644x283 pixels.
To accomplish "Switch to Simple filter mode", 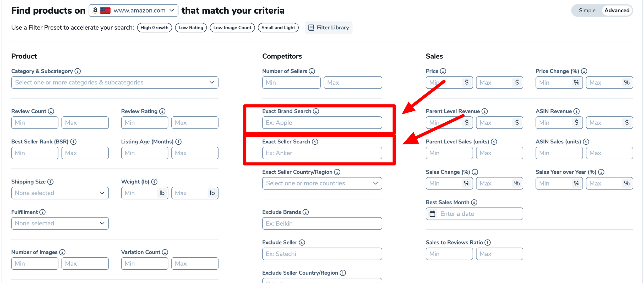I will (587, 10).
